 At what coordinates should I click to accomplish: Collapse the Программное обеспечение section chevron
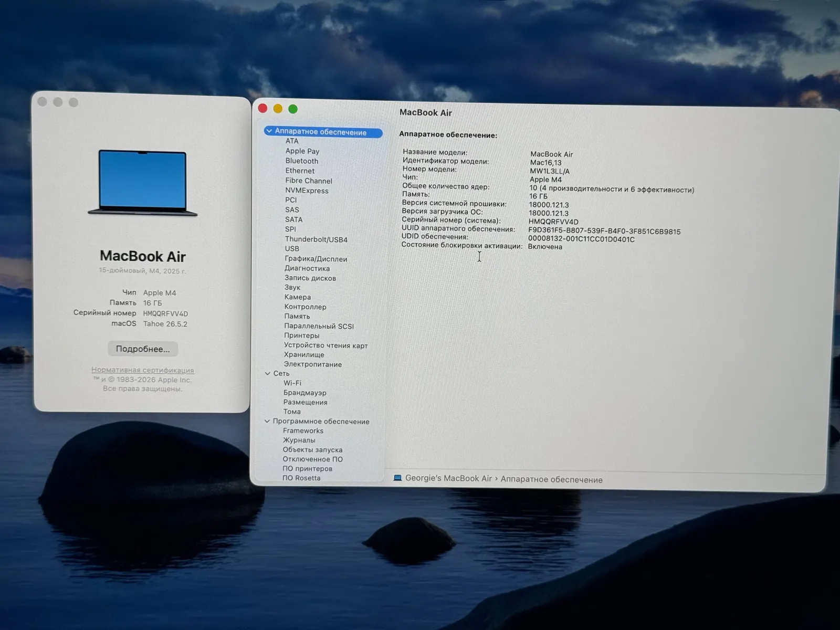pos(267,421)
